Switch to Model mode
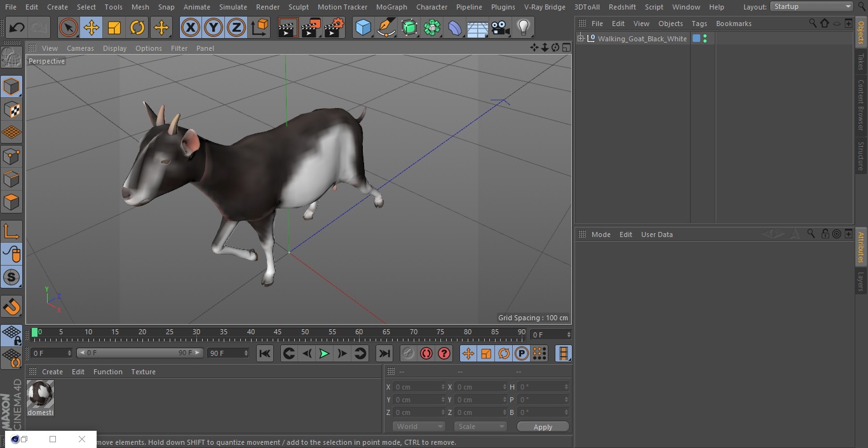This screenshot has width=868, height=448. pos(11,86)
